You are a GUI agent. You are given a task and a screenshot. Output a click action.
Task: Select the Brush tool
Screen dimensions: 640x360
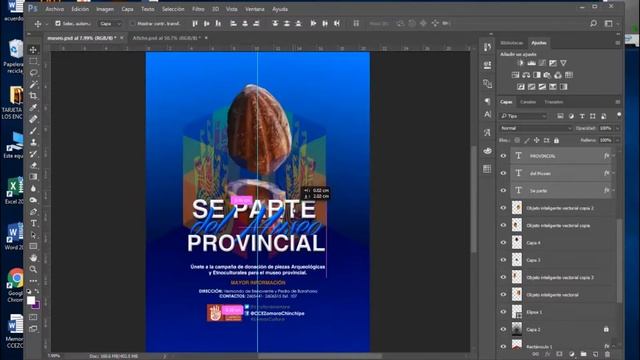click(33, 131)
